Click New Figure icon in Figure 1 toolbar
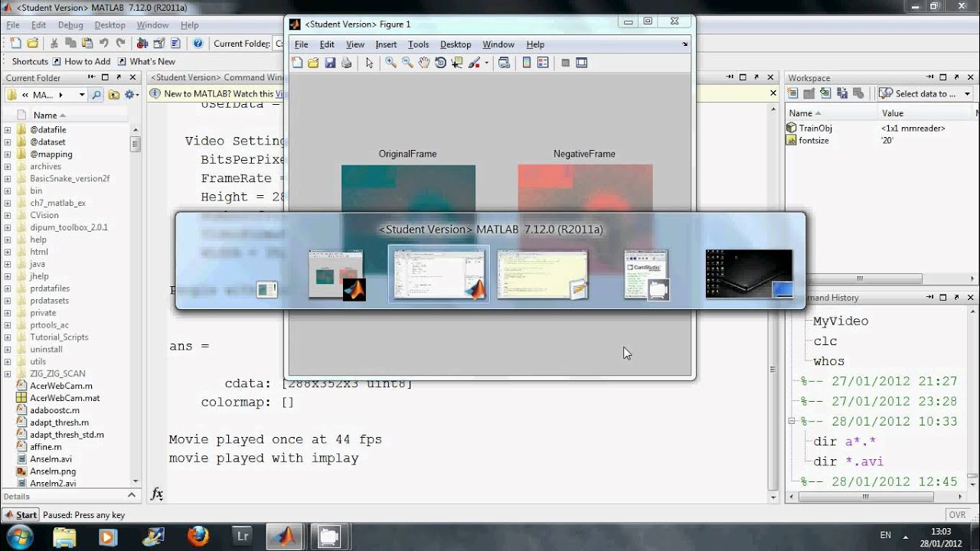Image resolution: width=980 pixels, height=551 pixels. click(297, 63)
